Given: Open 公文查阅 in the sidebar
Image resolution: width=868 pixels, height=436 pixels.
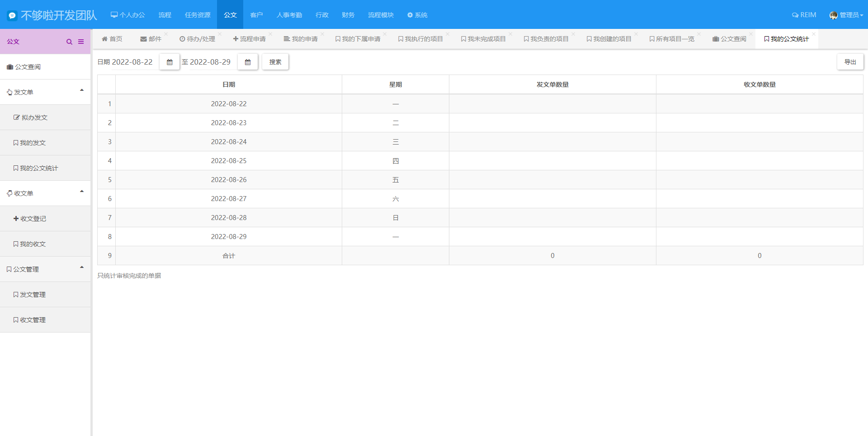Looking at the screenshot, I should pyautogui.click(x=45, y=67).
